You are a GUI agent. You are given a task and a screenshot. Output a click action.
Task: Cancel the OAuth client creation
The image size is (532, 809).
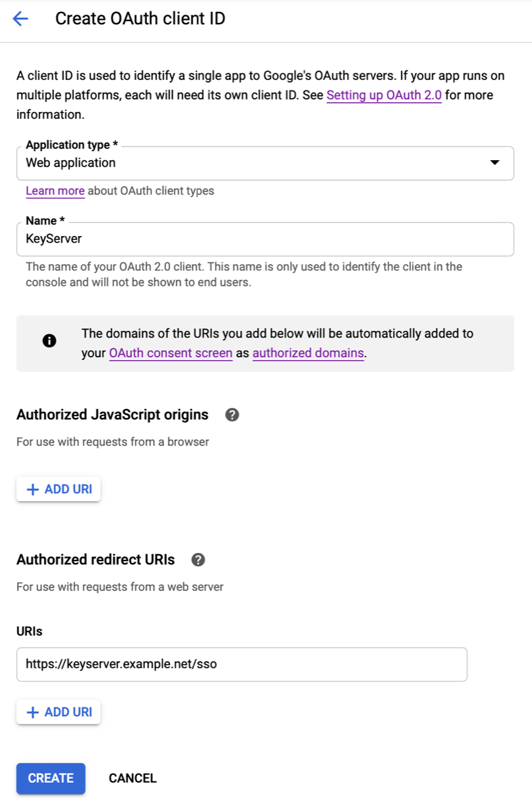coord(132,779)
